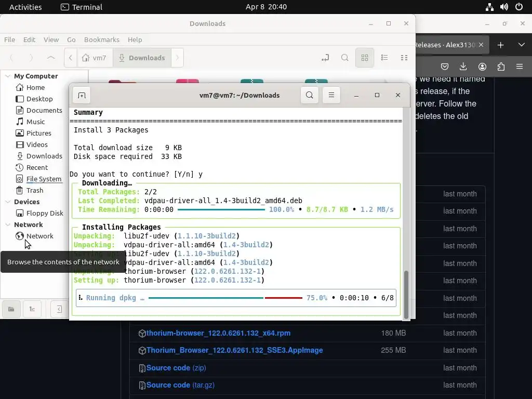Go up to the parent folder
Viewport: 532px width, 399px height.
pos(51,58)
